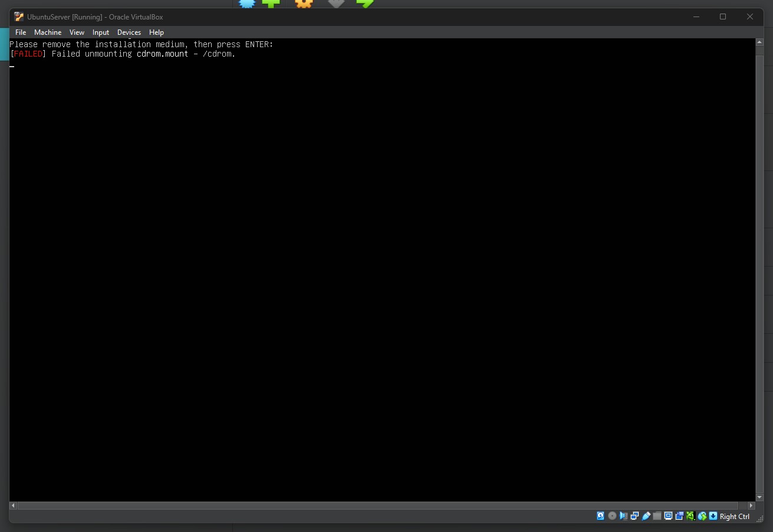Click the green Add icon above the window
Screen dimensions: 773x532
(271, 4)
